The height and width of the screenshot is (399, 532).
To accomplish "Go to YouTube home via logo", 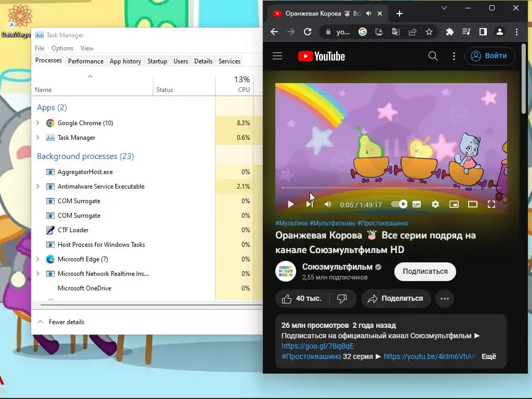I will 321,56.
